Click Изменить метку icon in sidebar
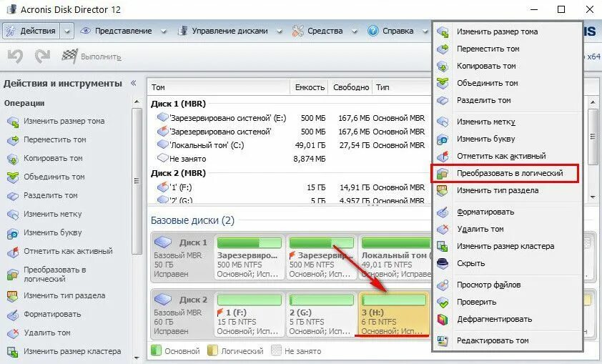The image size is (602, 364). click(13, 215)
